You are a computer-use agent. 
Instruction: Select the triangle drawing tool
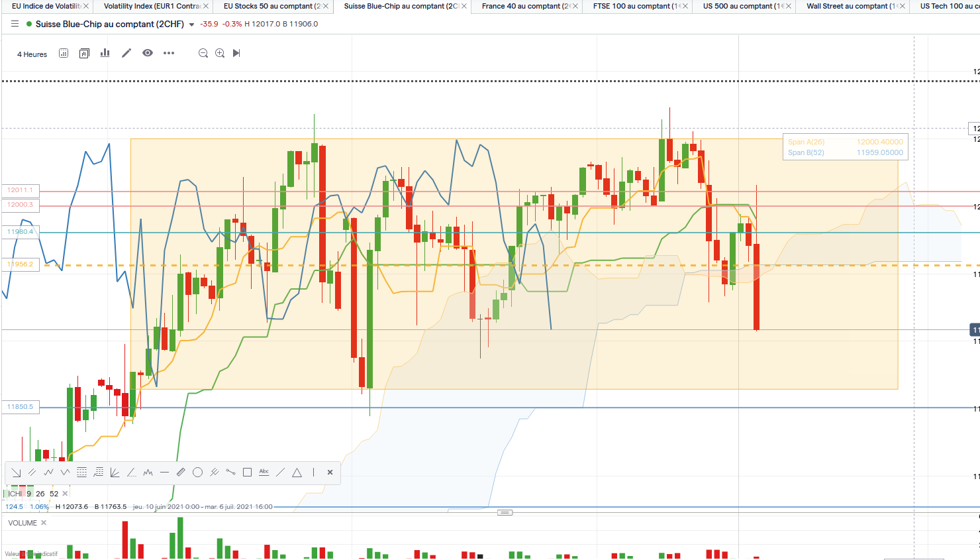[297, 473]
